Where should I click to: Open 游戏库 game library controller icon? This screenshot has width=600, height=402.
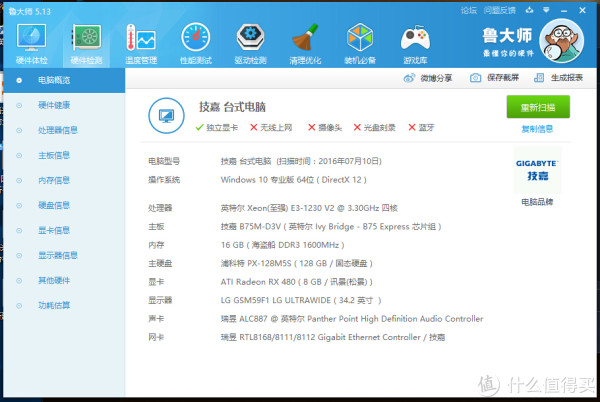coord(415,44)
